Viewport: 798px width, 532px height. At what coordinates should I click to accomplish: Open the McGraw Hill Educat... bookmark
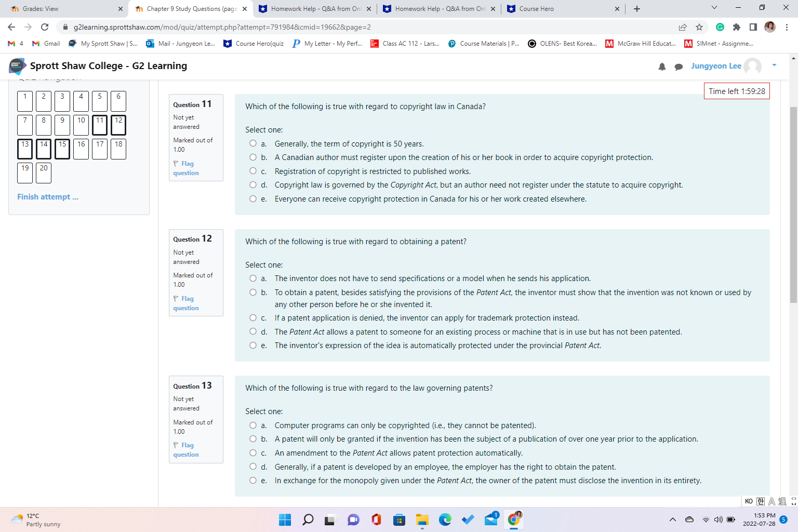641,44
